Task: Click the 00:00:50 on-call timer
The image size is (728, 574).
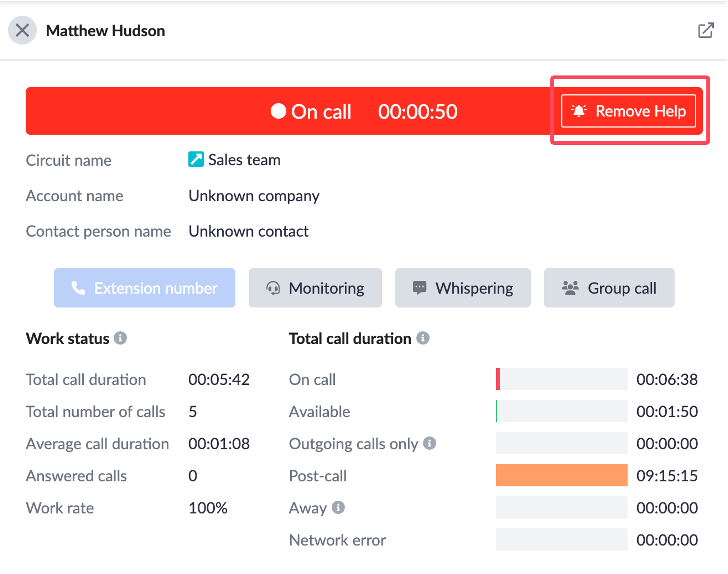Action: pos(418,112)
